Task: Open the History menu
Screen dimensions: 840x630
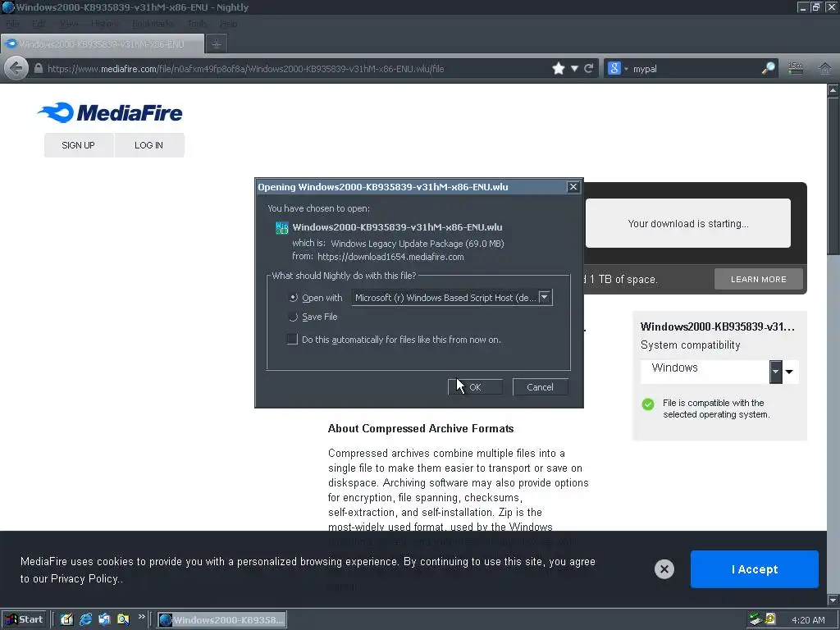Action: (x=104, y=24)
